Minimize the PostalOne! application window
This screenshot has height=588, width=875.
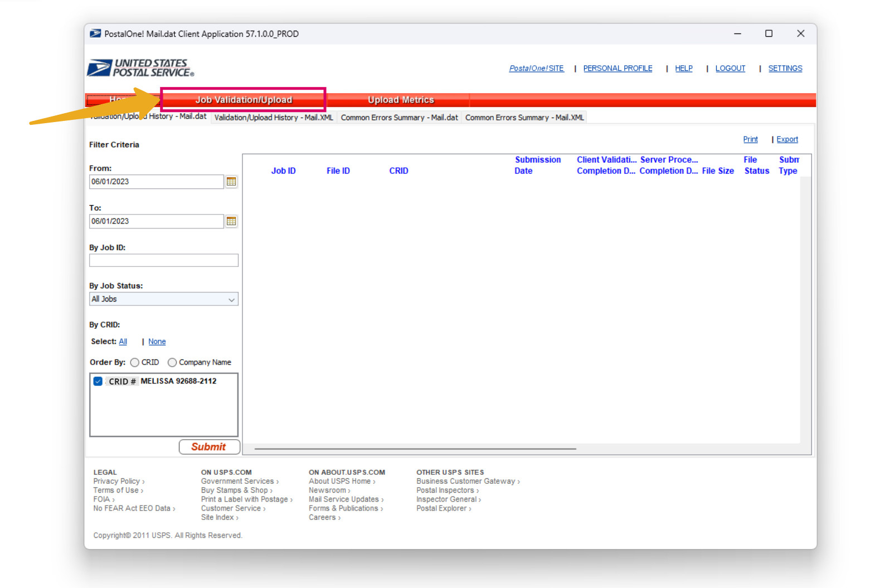pyautogui.click(x=737, y=34)
